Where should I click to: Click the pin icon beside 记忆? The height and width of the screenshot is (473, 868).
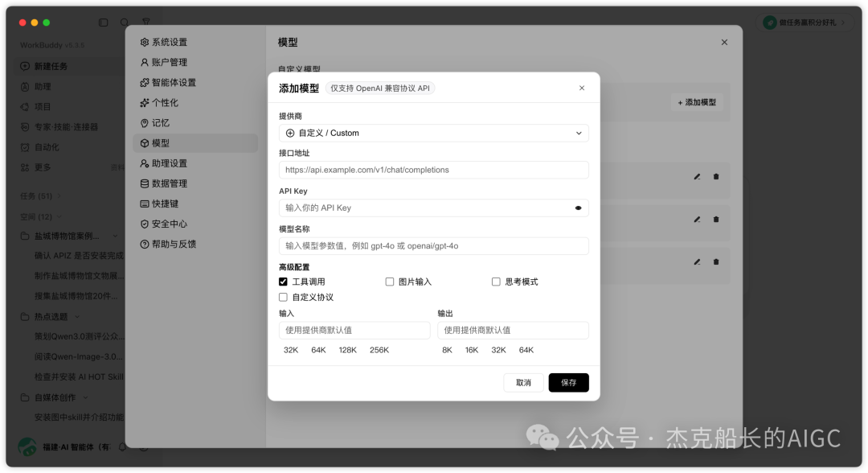click(145, 123)
